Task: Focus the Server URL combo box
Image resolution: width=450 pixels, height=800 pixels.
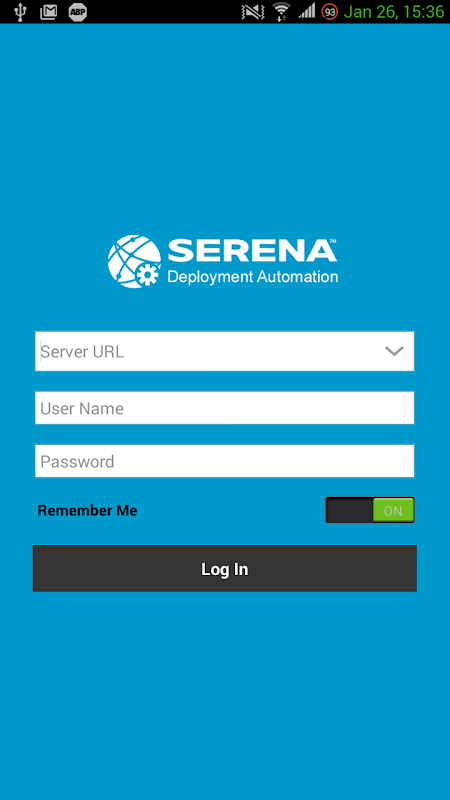Action: 224,351
